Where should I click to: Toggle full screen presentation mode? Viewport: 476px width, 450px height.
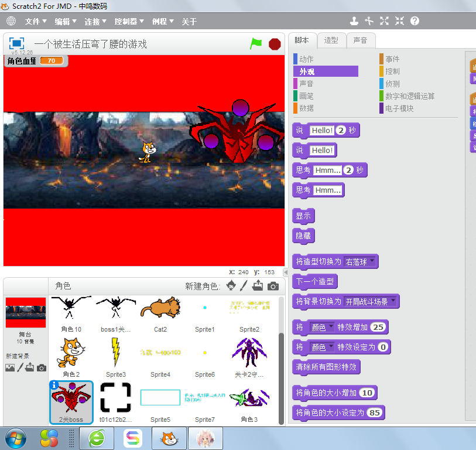point(16,43)
